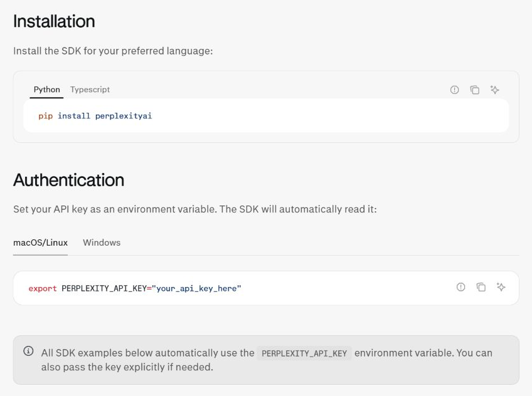Click the info icon in the SDK examples note
Image resolution: width=532 pixels, height=396 pixels.
click(28, 351)
